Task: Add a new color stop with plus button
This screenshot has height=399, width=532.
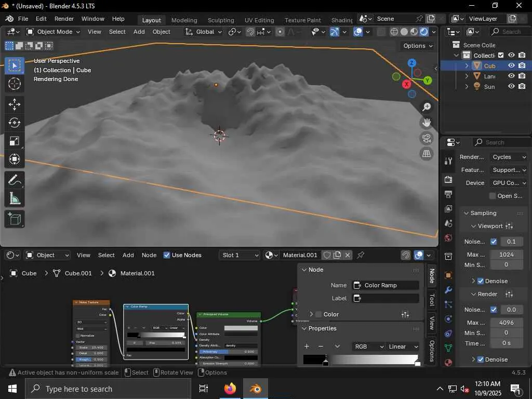Action: 307,347
